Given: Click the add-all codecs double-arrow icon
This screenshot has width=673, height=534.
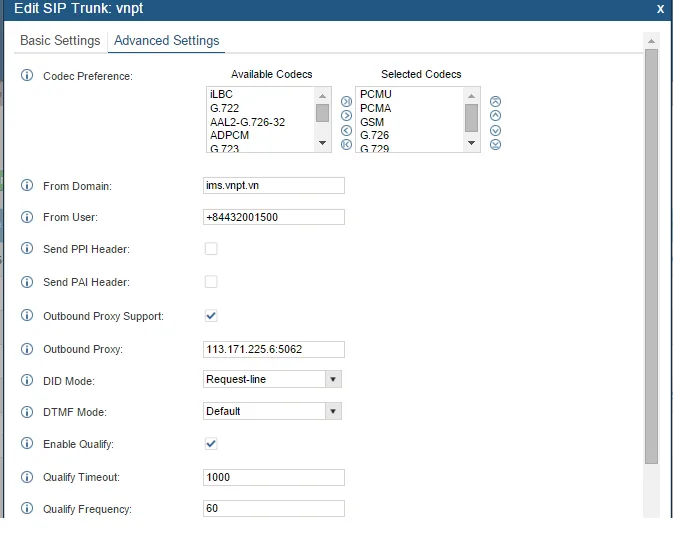Looking at the screenshot, I should click(346, 101).
